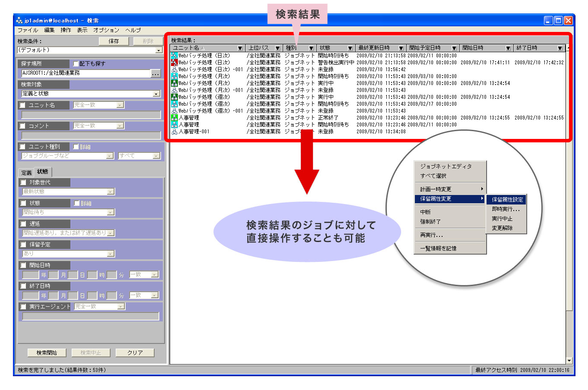Click the app icon in the title bar

click(x=19, y=20)
